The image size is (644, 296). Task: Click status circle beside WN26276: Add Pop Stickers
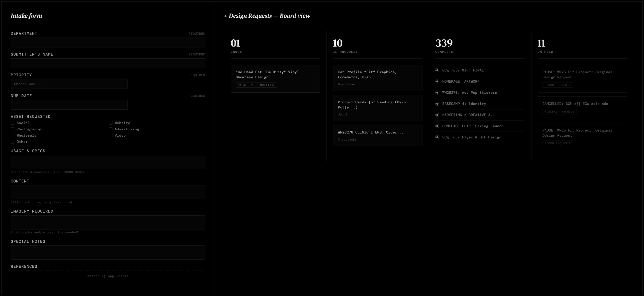pos(437,93)
